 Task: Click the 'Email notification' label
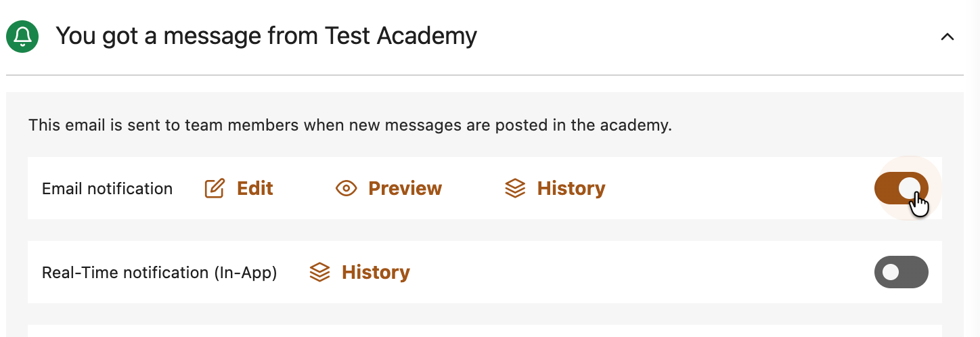pyautogui.click(x=107, y=189)
